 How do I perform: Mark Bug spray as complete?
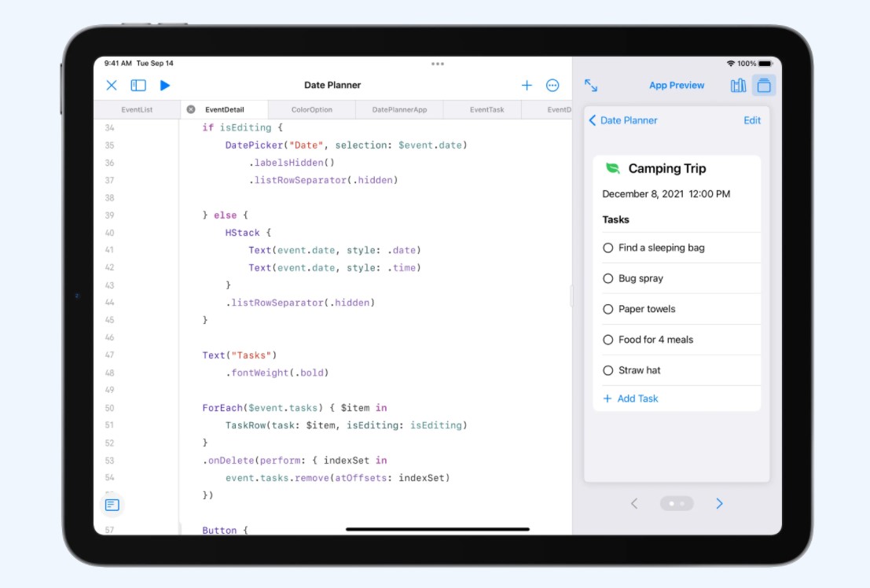(x=608, y=278)
